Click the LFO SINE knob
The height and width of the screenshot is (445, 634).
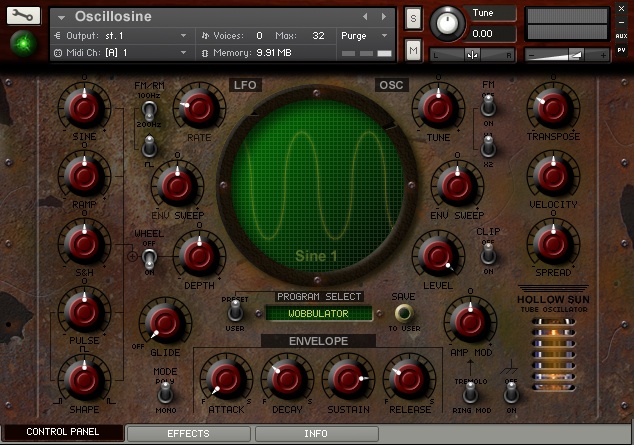pos(84,108)
